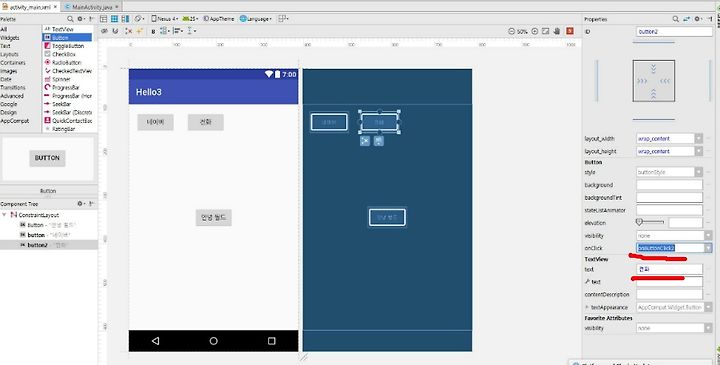This screenshot has width=720, height=365.
Task: Open the buttonStyle style dropdown
Action: [698, 172]
